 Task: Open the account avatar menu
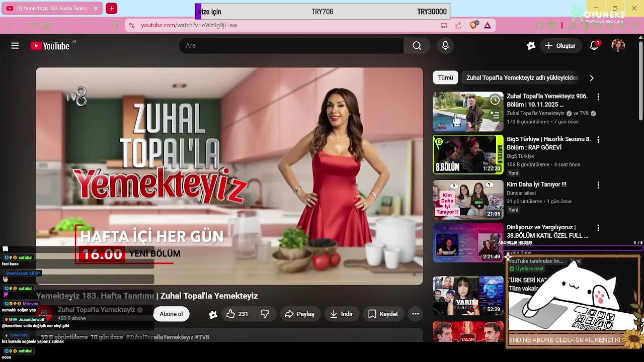coord(618,46)
